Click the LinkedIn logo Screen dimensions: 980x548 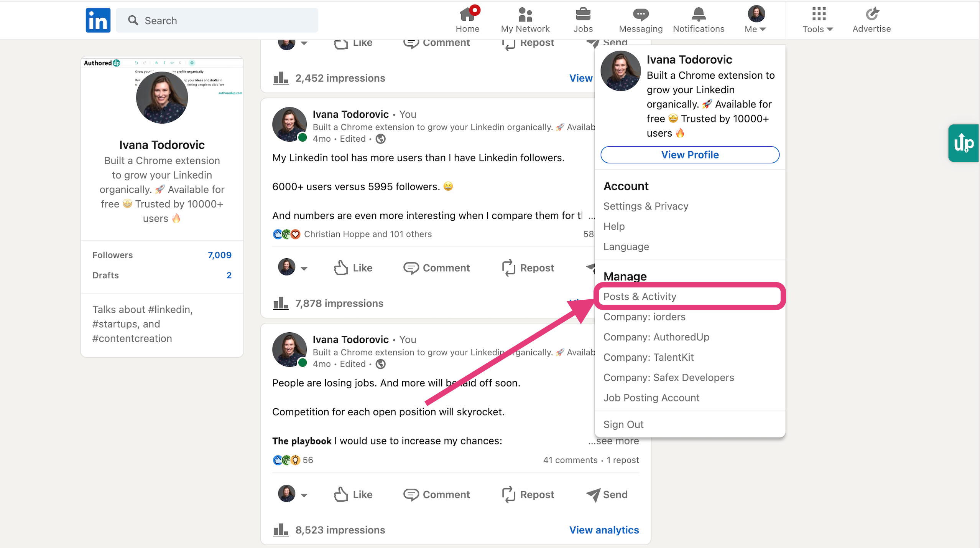98,20
